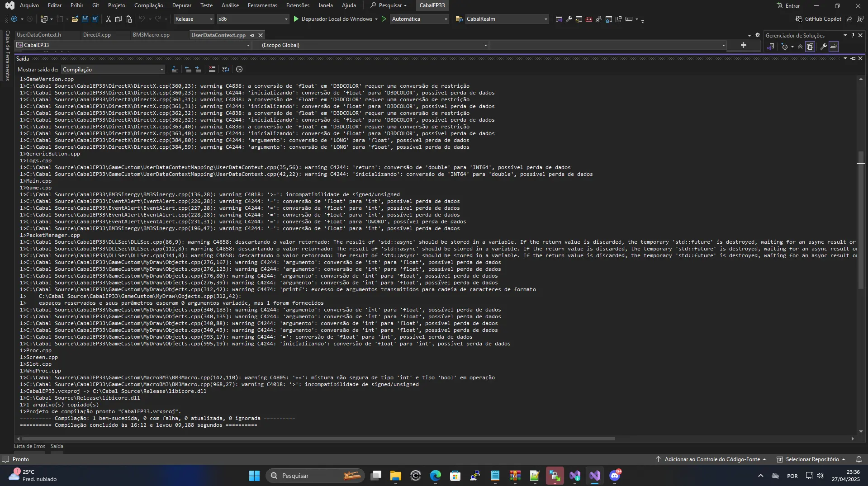Open the Compilação menu
Screen dimensions: 868x486
click(x=149, y=5)
